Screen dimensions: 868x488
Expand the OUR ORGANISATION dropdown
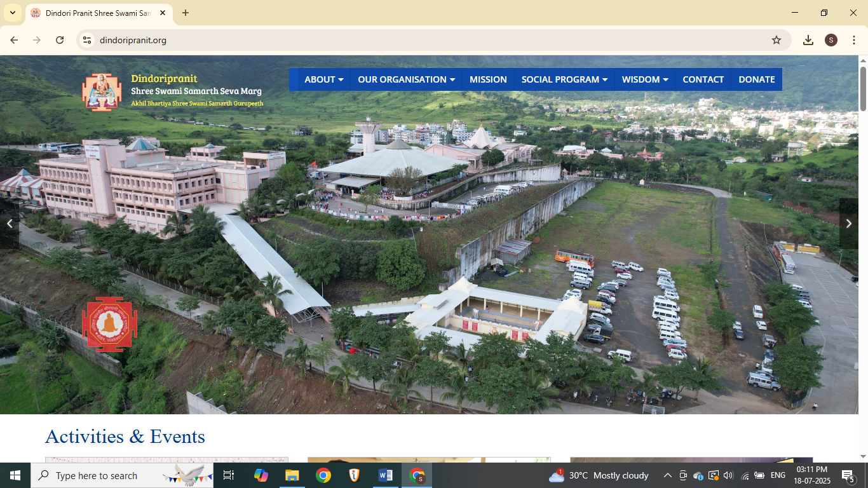(x=406, y=79)
